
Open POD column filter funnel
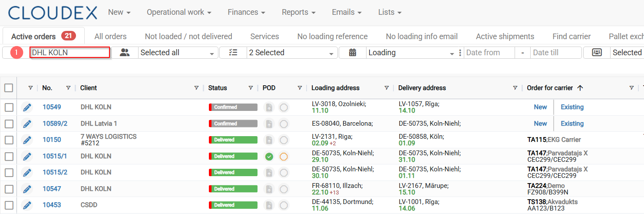pyautogui.click(x=300, y=88)
